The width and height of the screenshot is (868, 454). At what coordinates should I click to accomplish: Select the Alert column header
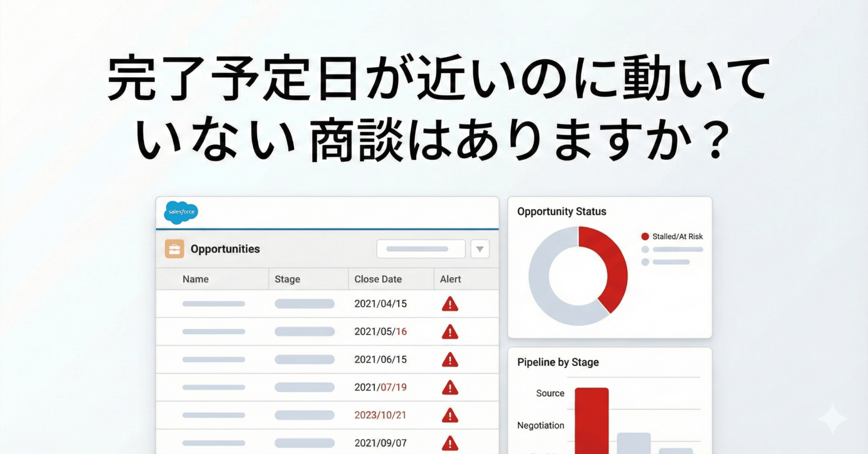pyautogui.click(x=450, y=279)
